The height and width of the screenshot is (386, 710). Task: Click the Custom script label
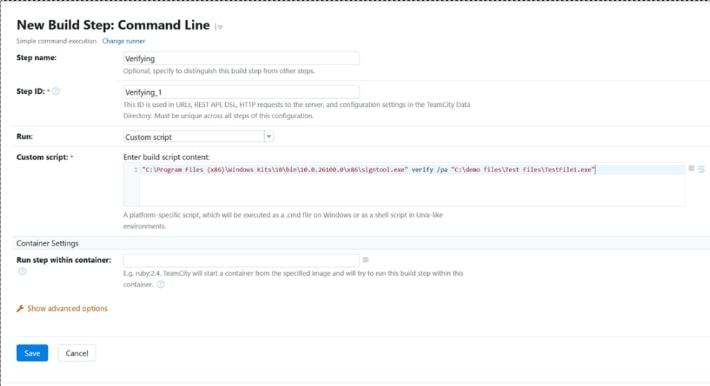[x=42, y=157]
